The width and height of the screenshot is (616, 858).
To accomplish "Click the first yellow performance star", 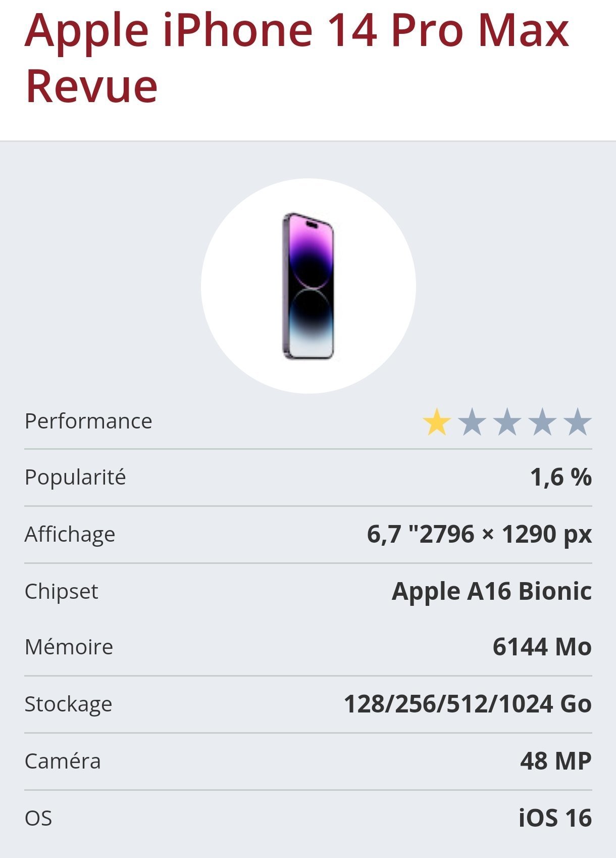I will coord(437,422).
